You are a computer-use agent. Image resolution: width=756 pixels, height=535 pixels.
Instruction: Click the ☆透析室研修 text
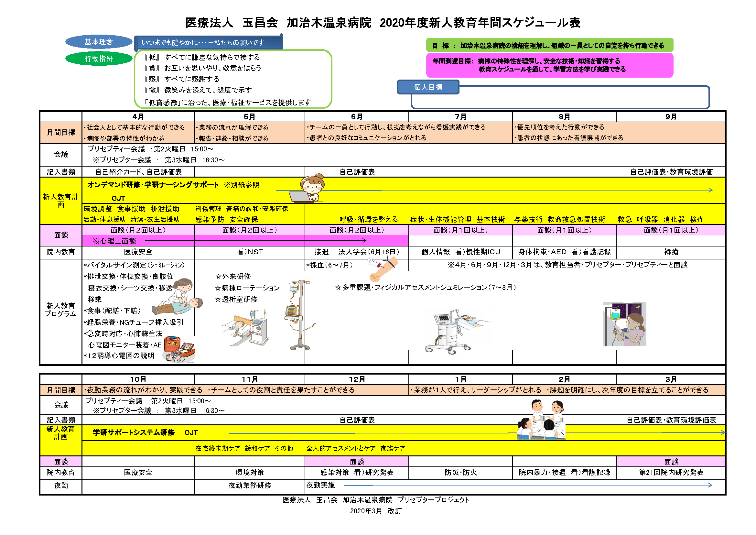(236, 299)
